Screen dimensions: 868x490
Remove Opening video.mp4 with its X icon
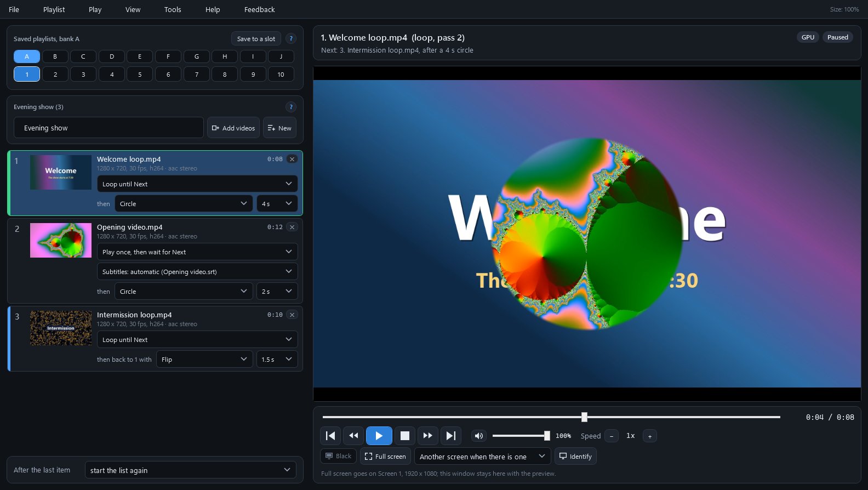click(x=292, y=227)
